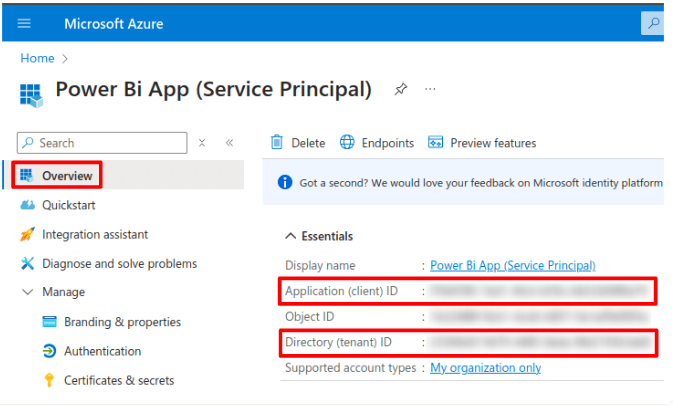
Task: Pin the Power Bi App blade
Action: [x=400, y=89]
